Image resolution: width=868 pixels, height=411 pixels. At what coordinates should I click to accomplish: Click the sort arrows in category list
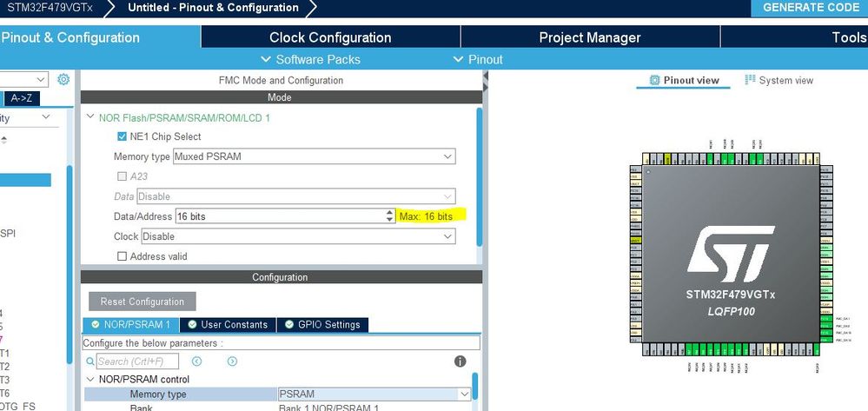tap(3, 140)
